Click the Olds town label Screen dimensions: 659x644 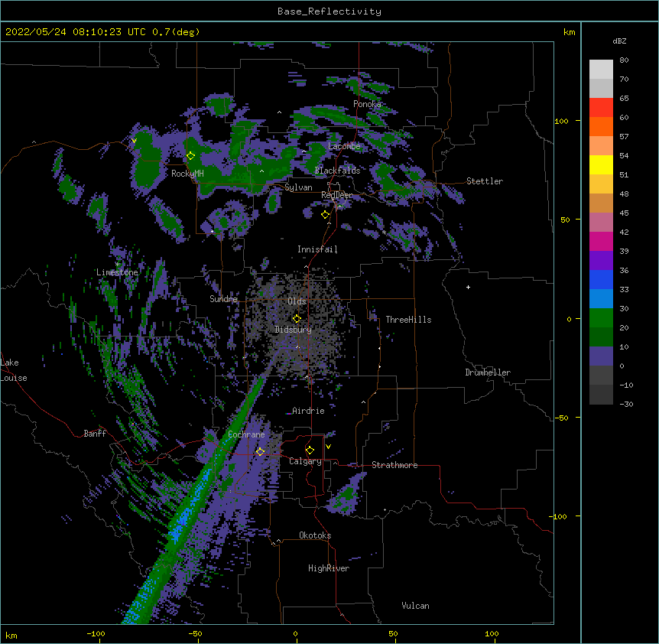pos(297,301)
